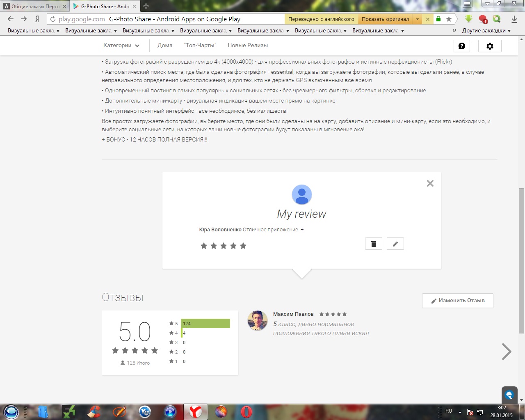
Task: Open the media player taskbar icon
Action: [x=170, y=411]
